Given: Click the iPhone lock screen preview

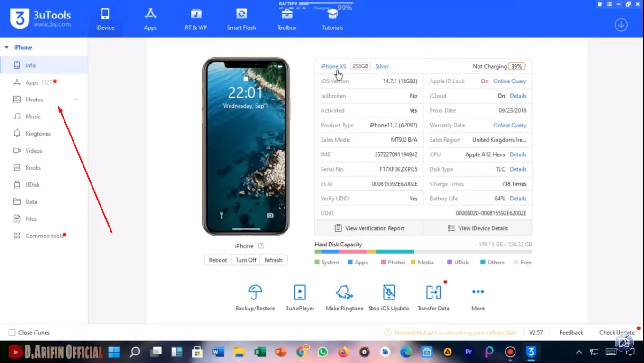Looking at the screenshot, I should pos(246,146).
